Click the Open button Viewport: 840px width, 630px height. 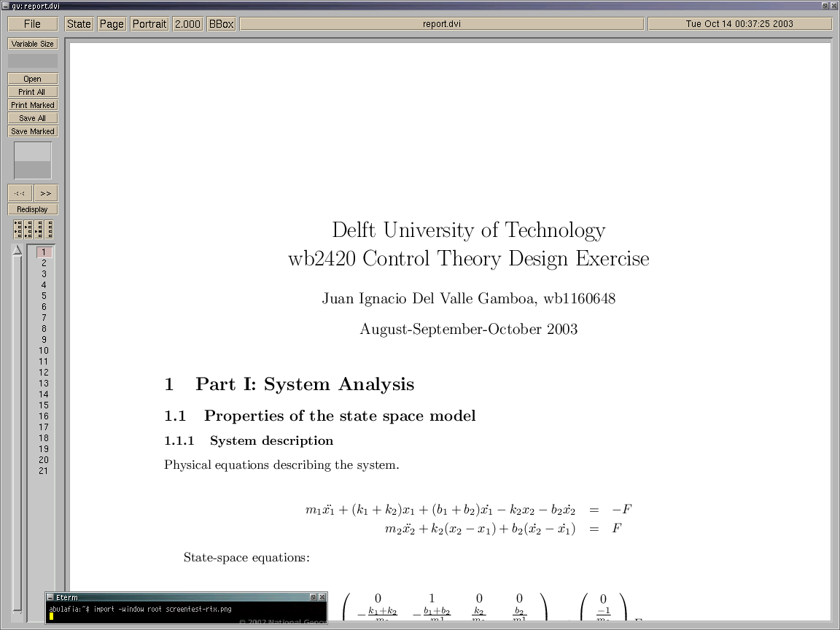tap(33, 79)
